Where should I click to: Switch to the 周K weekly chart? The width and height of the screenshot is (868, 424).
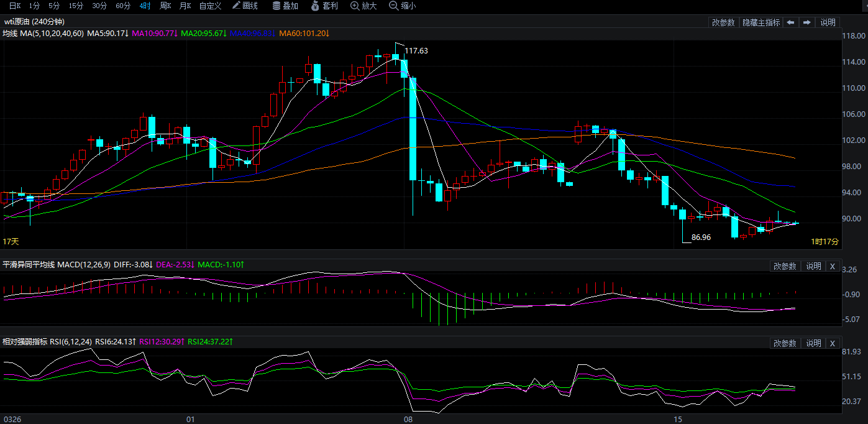click(x=165, y=6)
